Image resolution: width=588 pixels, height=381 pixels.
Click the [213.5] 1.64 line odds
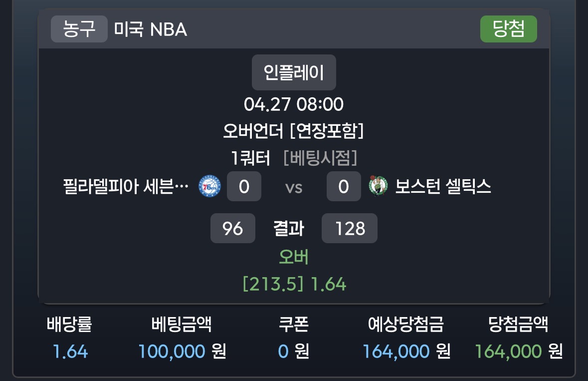(x=294, y=284)
